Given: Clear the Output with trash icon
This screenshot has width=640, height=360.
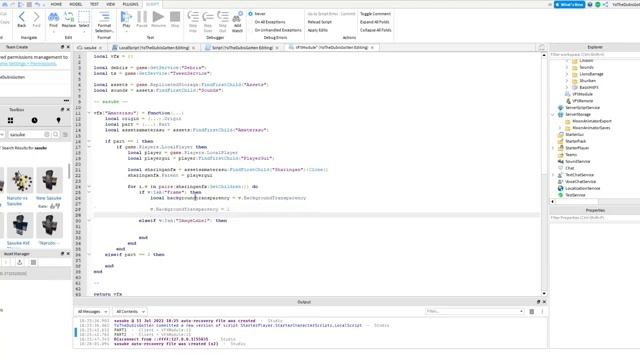Looking at the screenshot, I should click(531, 312).
